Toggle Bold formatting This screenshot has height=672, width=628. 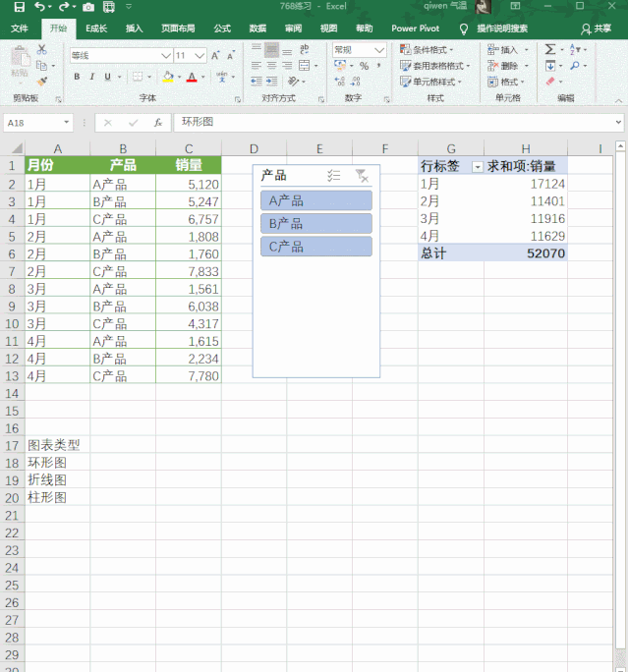click(77, 77)
